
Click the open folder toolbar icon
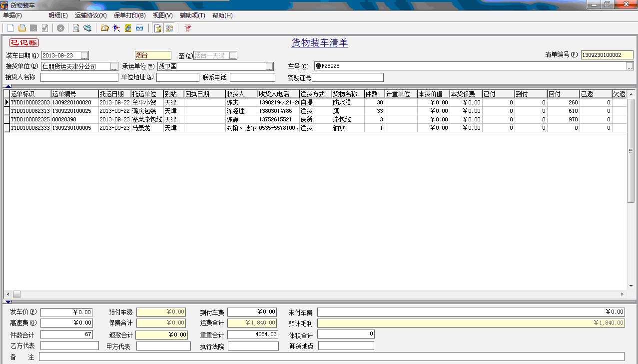[x=104, y=28]
